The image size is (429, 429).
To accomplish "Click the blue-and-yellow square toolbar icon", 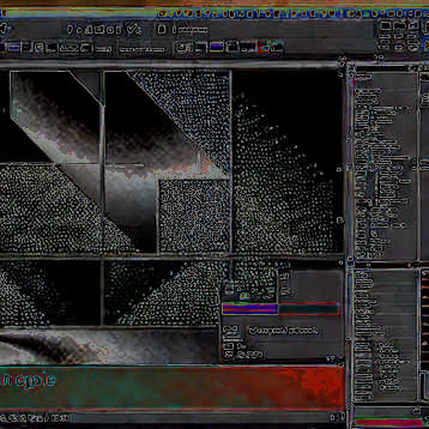I will point(216,47).
